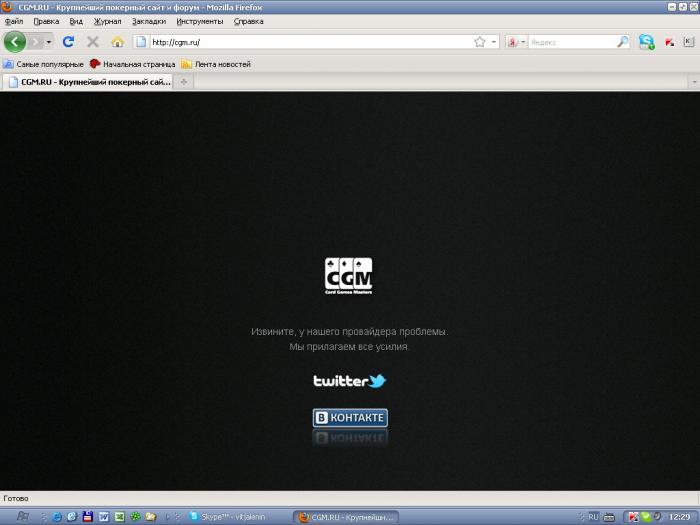The image size is (700, 525).
Task: Click the 'Извините, у нашего провайдера проблемы' text
Action: pos(350,332)
